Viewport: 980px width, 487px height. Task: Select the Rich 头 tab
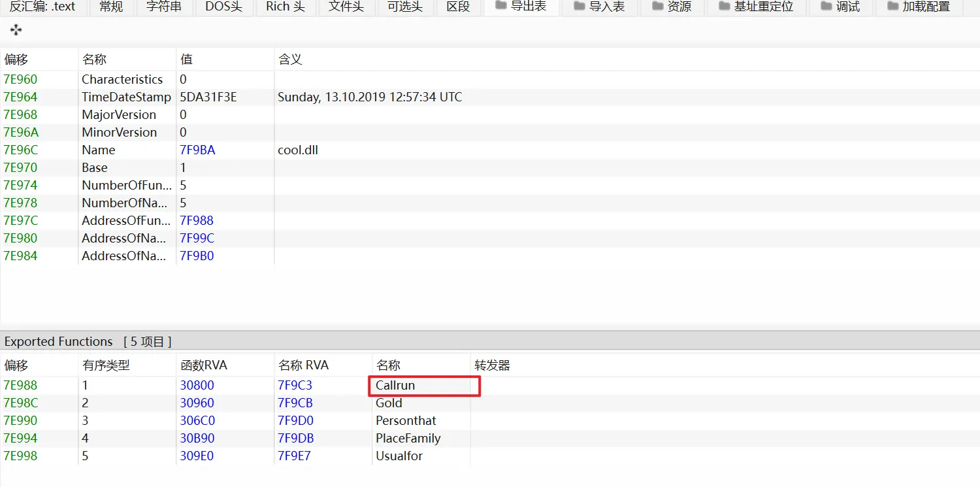(x=285, y=7)
